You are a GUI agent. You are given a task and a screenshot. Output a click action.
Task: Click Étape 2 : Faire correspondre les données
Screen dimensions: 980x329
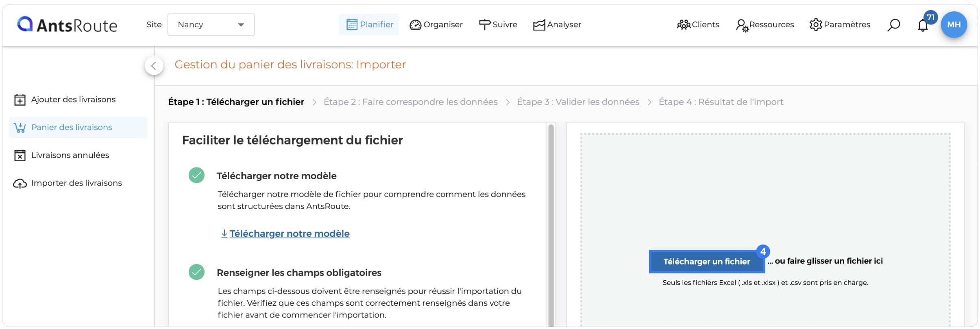[x=410, y=102]
